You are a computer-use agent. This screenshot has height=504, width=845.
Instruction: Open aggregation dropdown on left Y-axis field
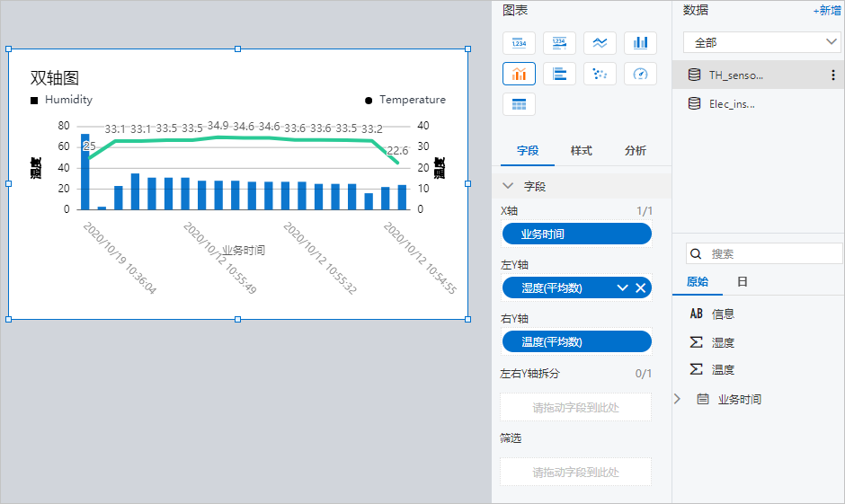click(x=622, y=287)
